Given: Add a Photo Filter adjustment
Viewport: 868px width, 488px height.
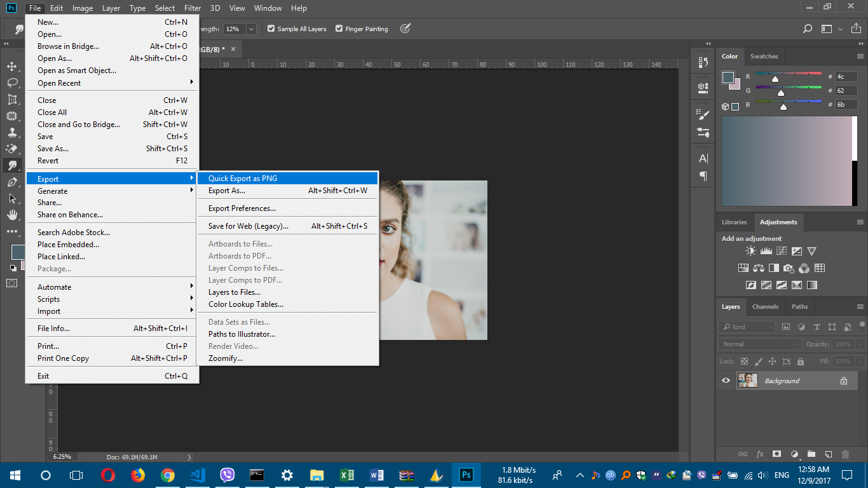Looking at the screenshot, I should [x=789, y=268].
